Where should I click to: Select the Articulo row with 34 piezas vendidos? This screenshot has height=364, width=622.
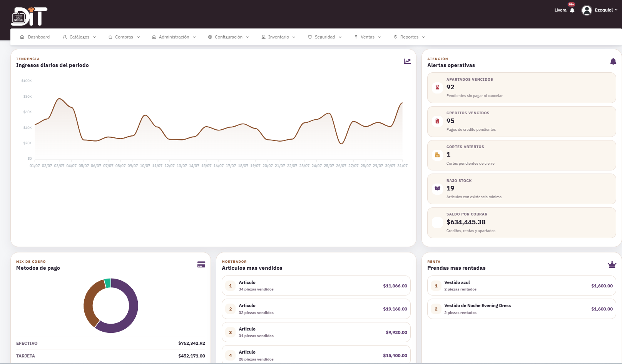[316, 286]
